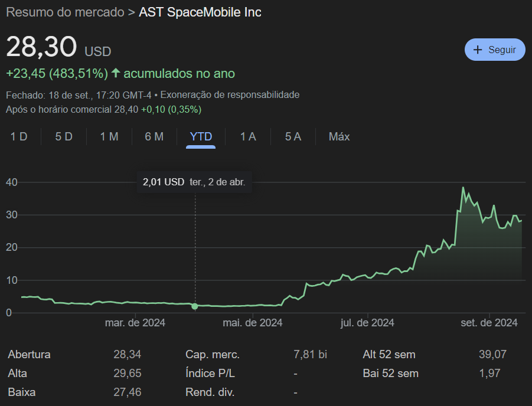
Task: Click the +23,45 (483,51%) change text
Action: click(x=57, y=74)
